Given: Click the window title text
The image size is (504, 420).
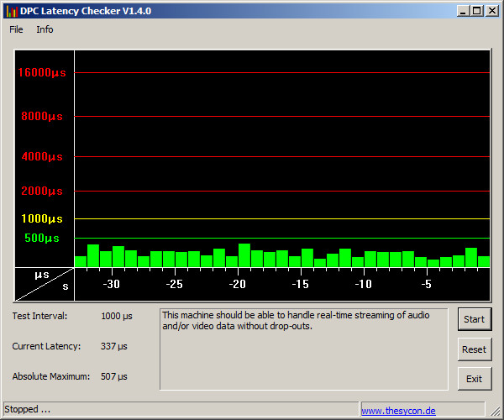Looking at the screenshot, I should (x=86, y=11).
